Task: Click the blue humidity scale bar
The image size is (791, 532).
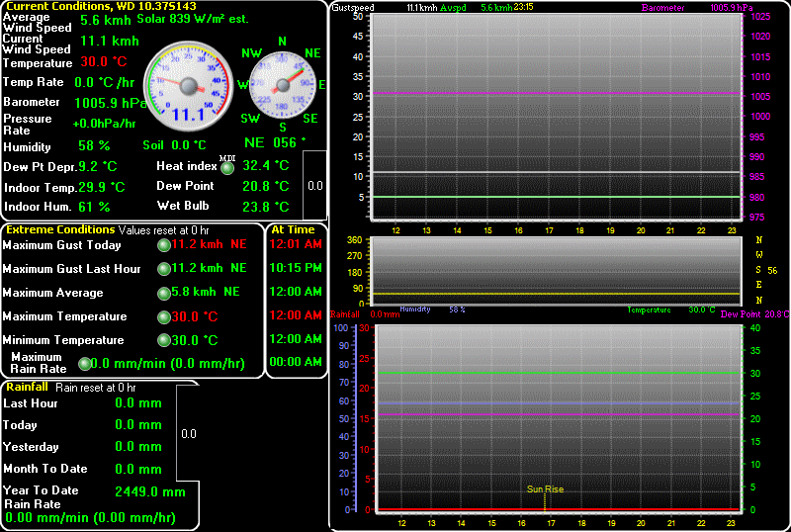Action: (x=355, y=415)
